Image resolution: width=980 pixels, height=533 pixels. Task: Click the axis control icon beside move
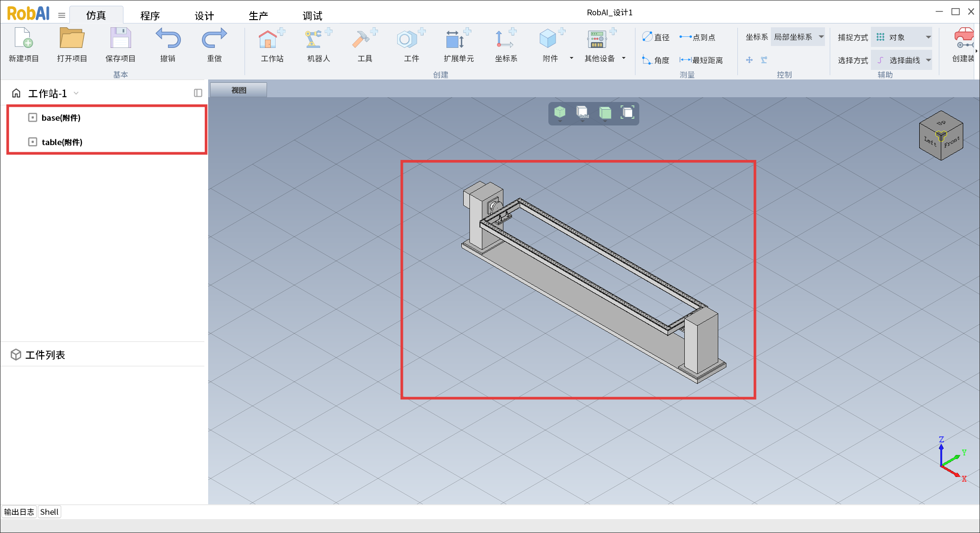click(764, 60)
